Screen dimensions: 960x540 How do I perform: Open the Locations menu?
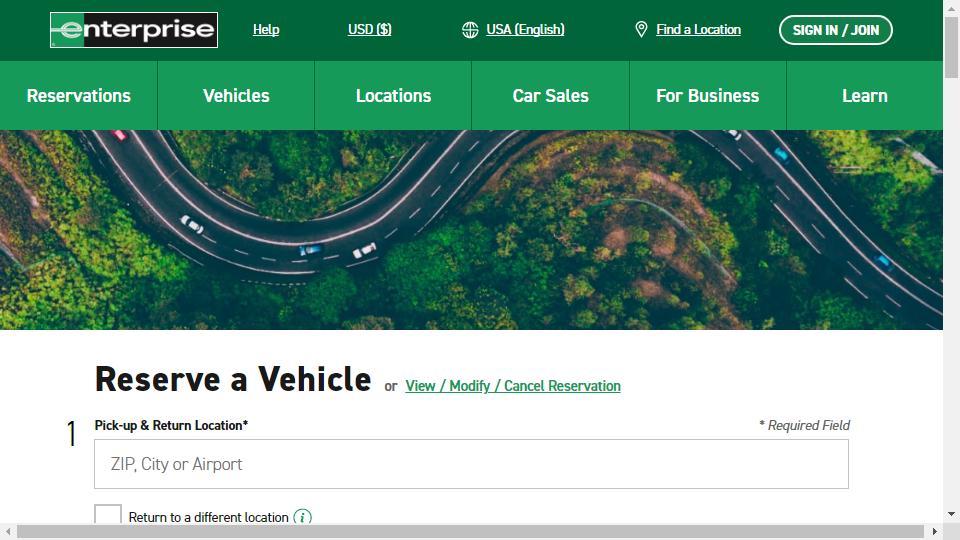[x=393, y=96]
